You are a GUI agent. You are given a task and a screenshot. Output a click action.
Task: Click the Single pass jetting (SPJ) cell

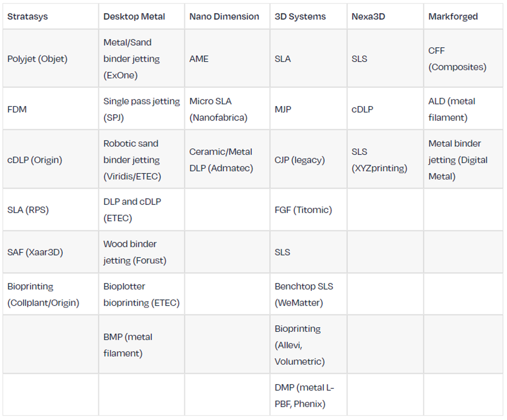[x=141, y=109]
